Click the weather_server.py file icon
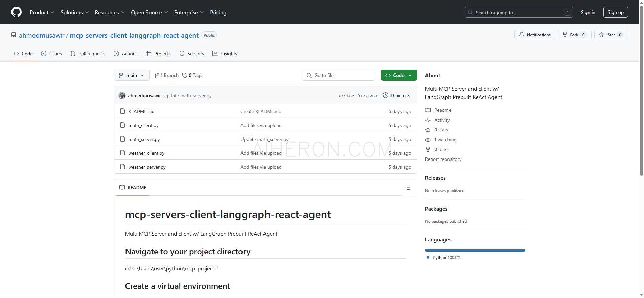Image resolution: width=644 pixels, height=298 pixels. pyautogui.click(x=123, y=167)
